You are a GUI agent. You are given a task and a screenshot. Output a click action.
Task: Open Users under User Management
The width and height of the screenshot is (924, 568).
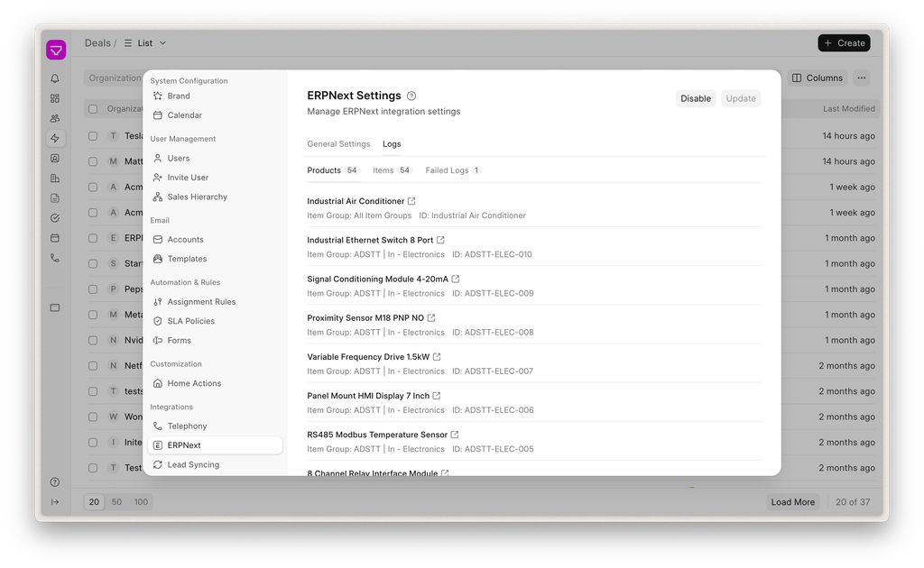(215, 159)
